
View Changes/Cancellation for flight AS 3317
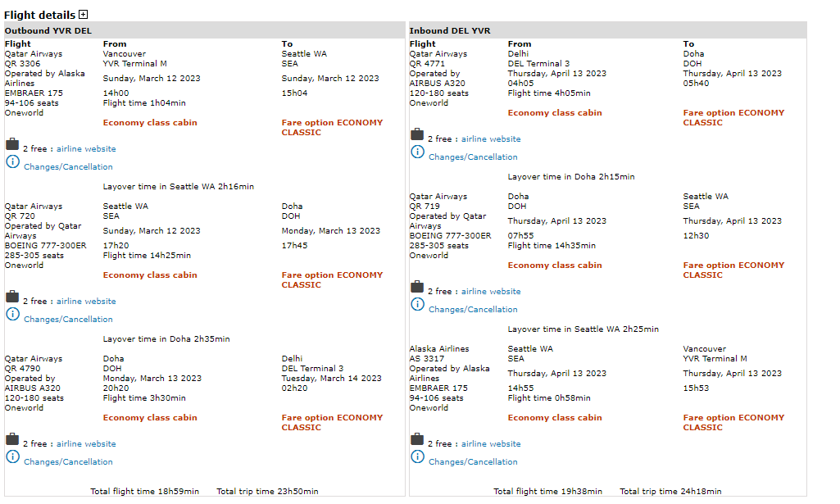[x=473, y=462]
